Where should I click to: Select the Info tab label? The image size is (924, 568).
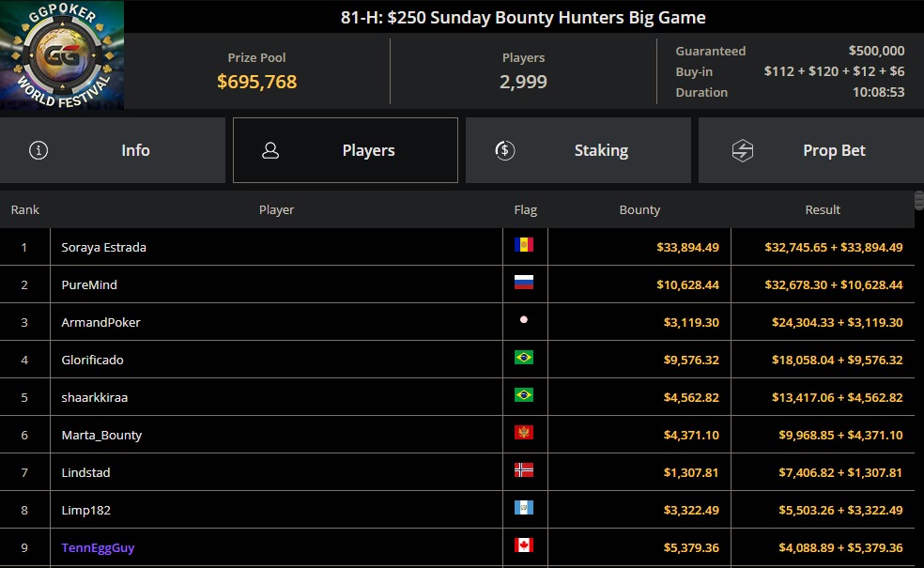point(135,150)
